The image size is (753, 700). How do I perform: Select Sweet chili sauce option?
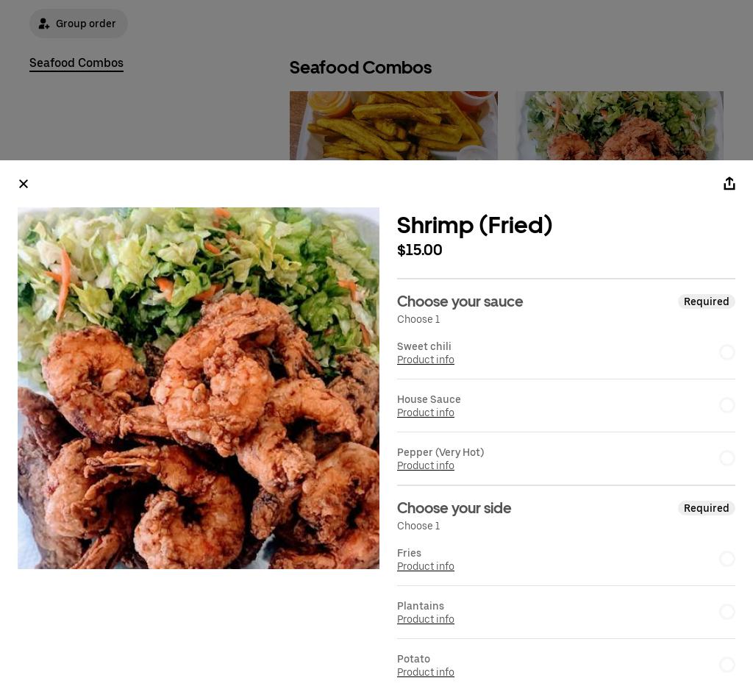pyautogui.click(x=727, y=352)
